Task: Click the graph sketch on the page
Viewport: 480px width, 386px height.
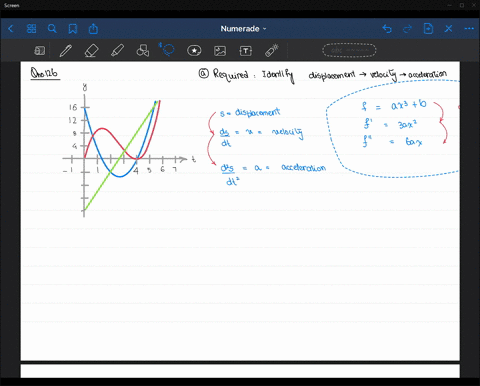Action: 129,150
